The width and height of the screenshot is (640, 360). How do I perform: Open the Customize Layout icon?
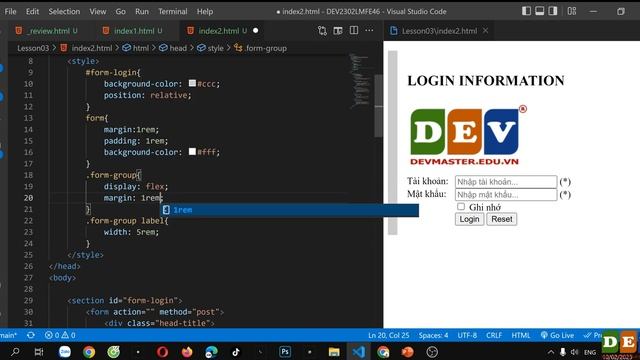(572, 11)
